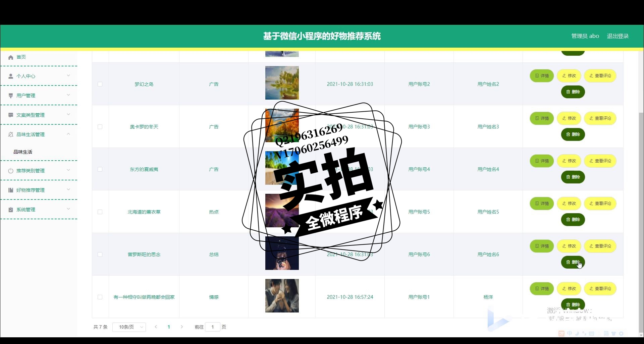Click the clipboard icon for 系统管理
The image size is (644, 344).
tap(11, 210)
